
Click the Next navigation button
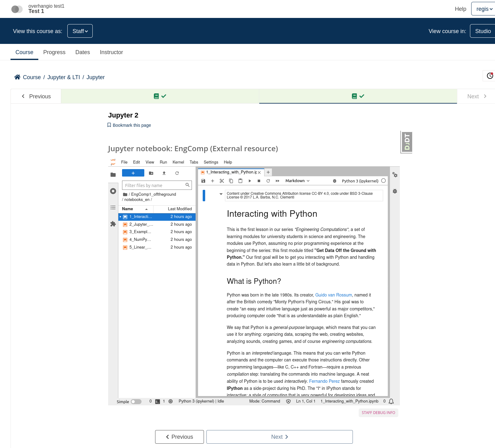tap(279, 437)
